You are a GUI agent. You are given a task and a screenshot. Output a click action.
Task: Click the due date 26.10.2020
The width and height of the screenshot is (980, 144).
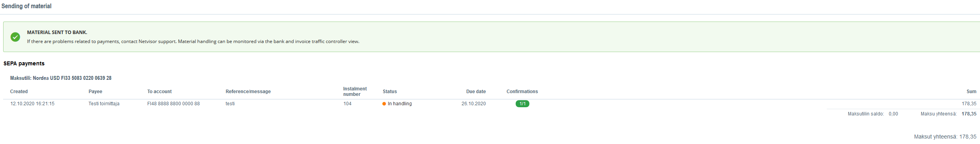(474, 104)
